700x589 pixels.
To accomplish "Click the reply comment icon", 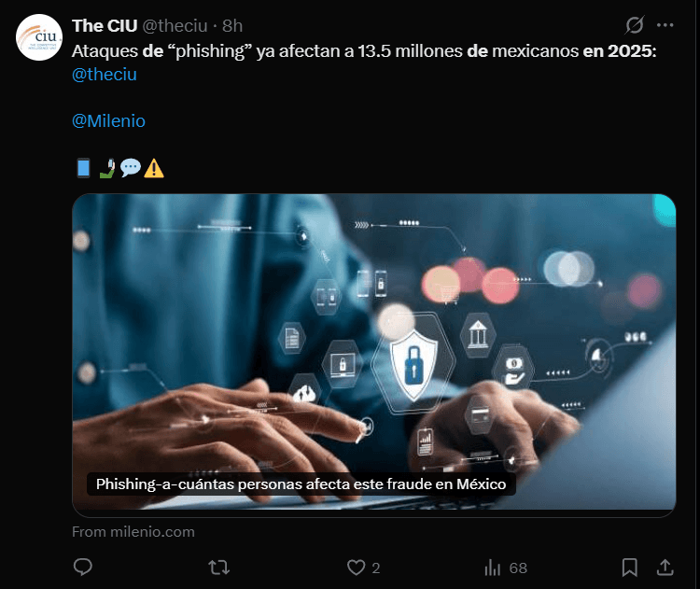I will point(83,568).
